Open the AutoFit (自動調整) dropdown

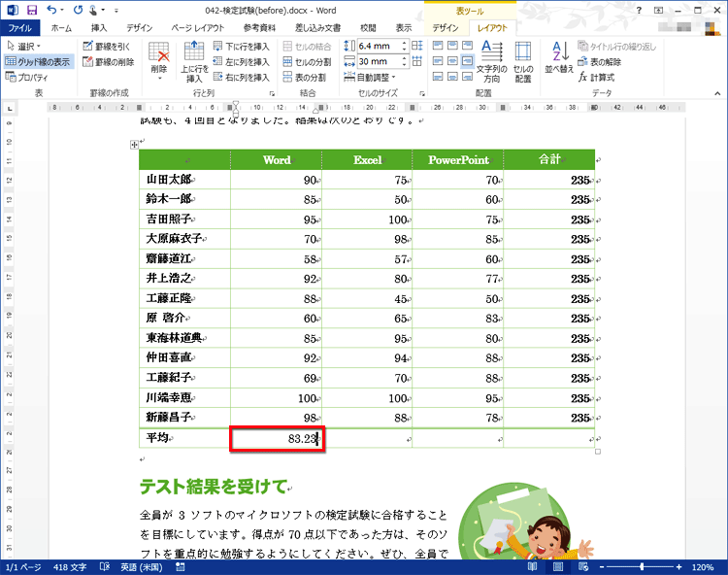click(370, 77)
